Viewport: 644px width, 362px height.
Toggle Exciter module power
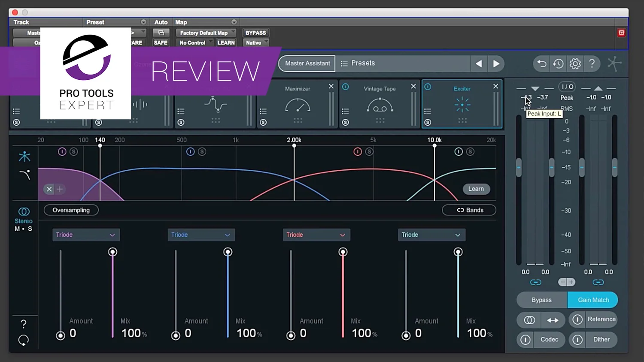coord(428,87)
